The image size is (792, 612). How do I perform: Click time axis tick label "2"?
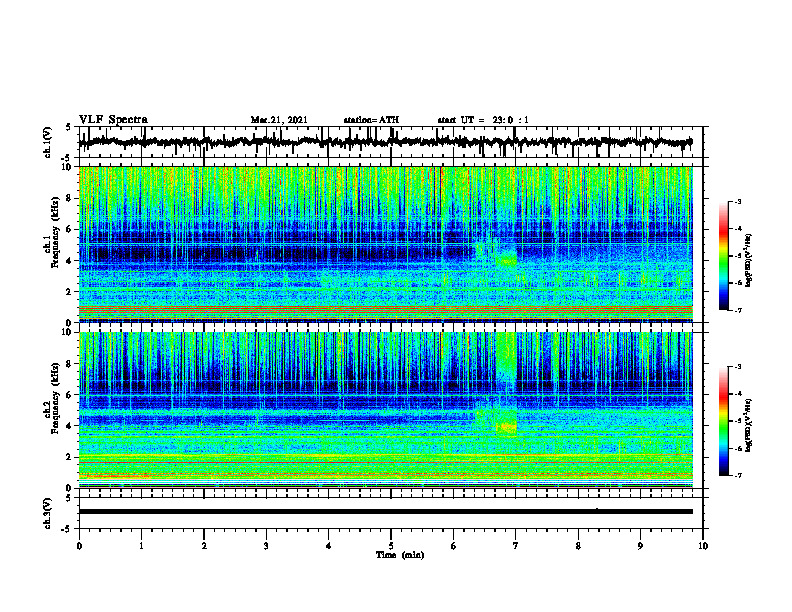coord(204,546)
